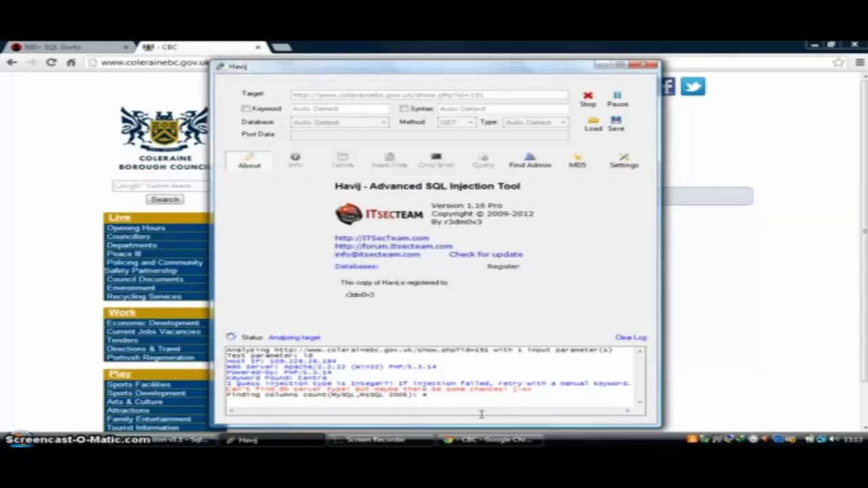Click the Syntax input field

click(x=503, y=108)
